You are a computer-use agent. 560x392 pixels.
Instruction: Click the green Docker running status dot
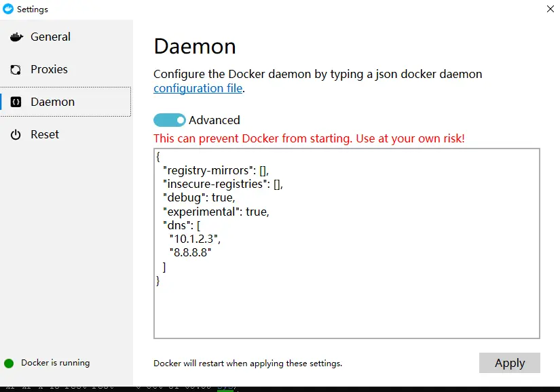tap(9, 363)
